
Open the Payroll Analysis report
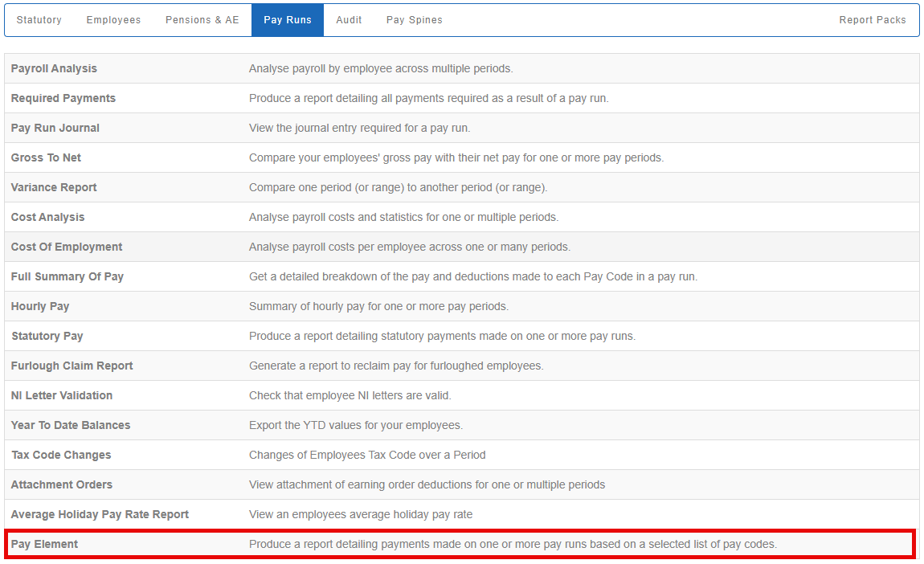(x=54, y=68)
